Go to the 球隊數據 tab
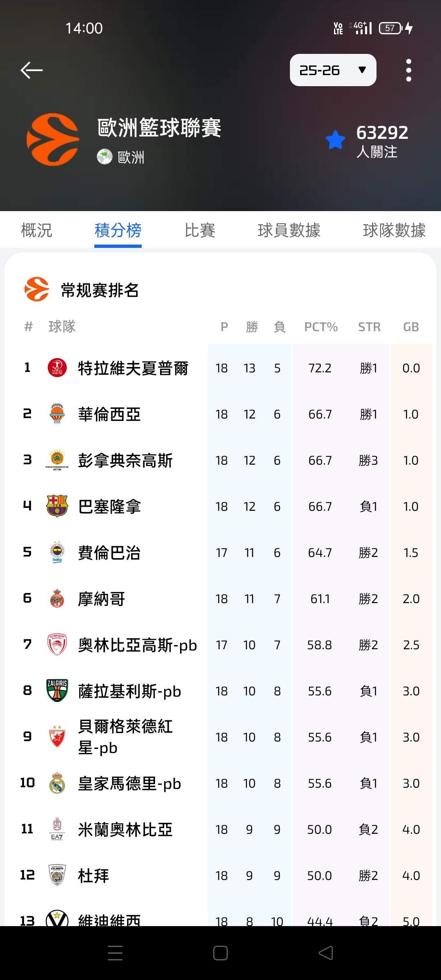 click(394, 230)
